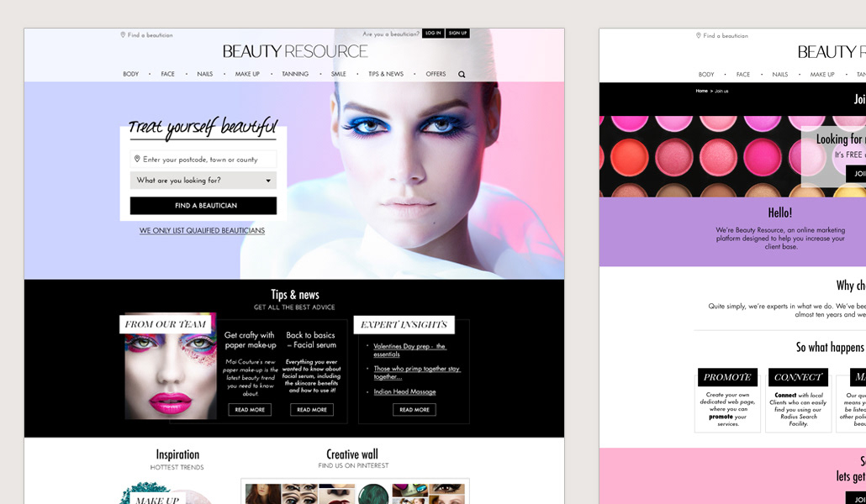Open BODY menu on right page
866x504 pixels.
point(706,75)
